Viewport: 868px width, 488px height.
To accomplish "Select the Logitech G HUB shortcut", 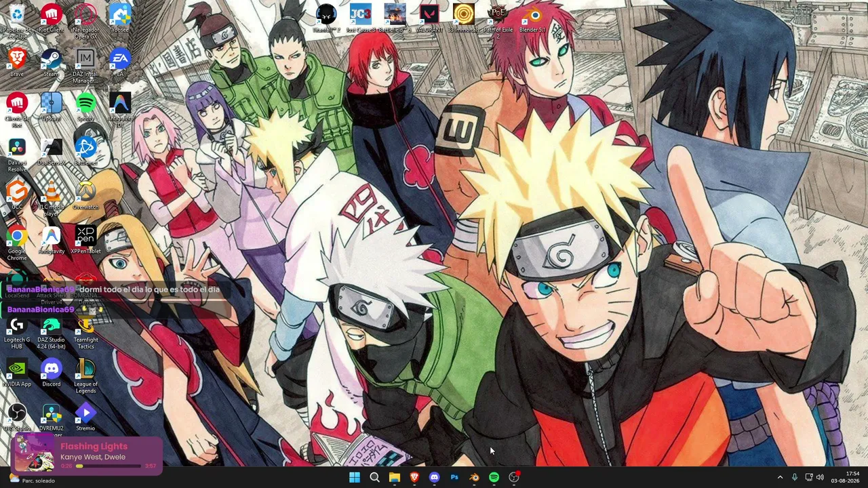I will (17, 332).
